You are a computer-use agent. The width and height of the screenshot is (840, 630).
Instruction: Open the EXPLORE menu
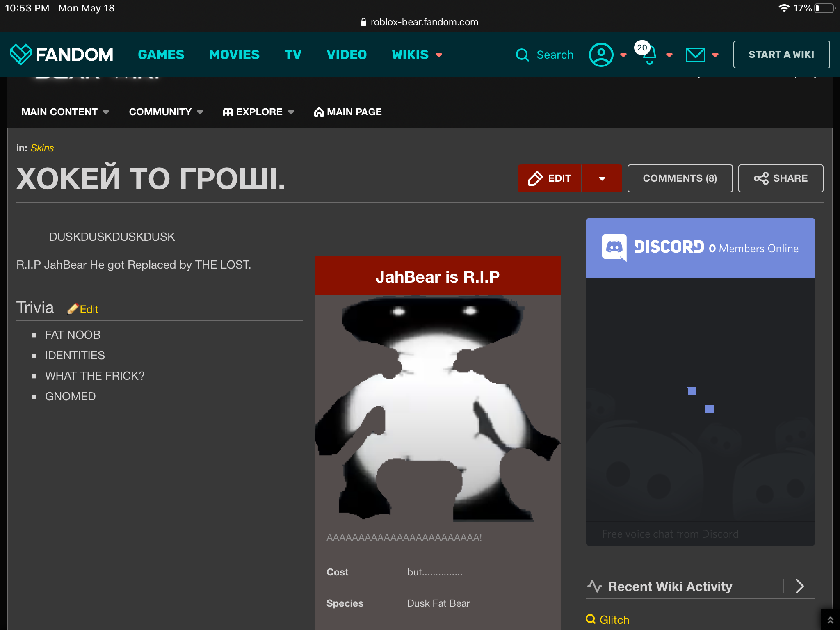click(258, 112)
